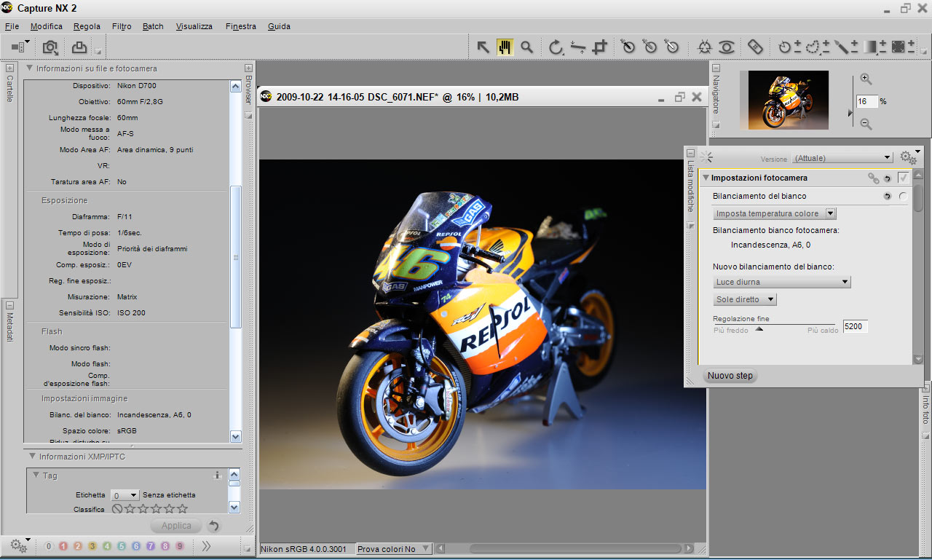The height and width of the screenshot is (560, 932).
Task: Open the Sole diretto dropdown
Action: coord(745,299)
